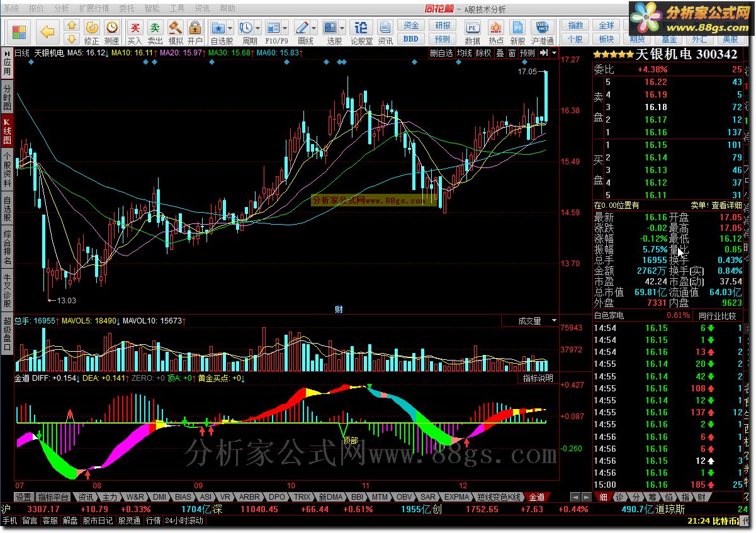Toggle the 窗 window option
This screenshot has width=756, height=533.
(512, 53)
